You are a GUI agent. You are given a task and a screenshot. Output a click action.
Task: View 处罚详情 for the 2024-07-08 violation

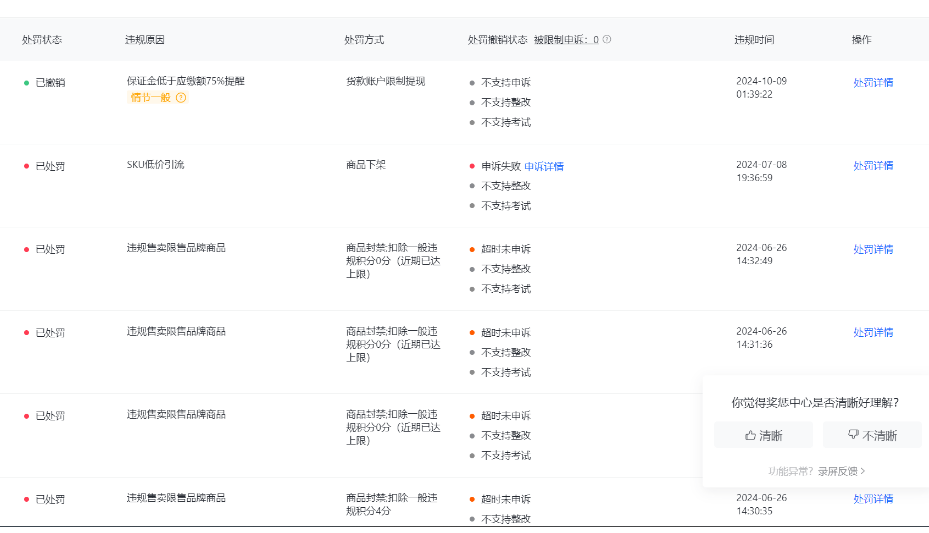[872, 166]
